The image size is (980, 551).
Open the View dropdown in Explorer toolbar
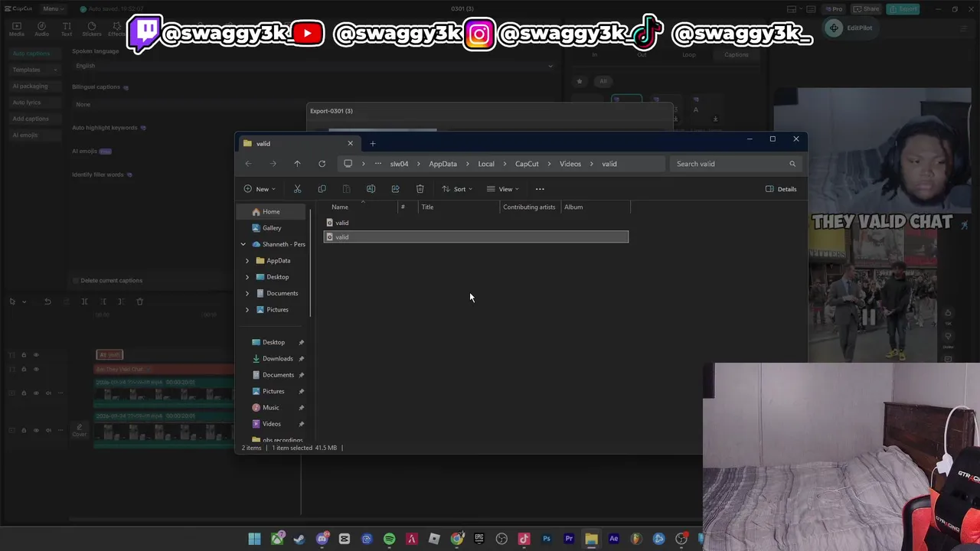pyautogui.click(x=503, y=189)
